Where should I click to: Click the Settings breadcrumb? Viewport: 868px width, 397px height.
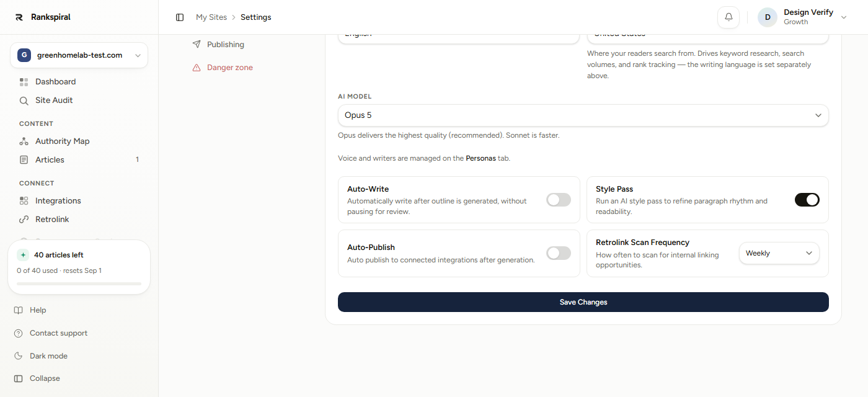coord(256,17)
